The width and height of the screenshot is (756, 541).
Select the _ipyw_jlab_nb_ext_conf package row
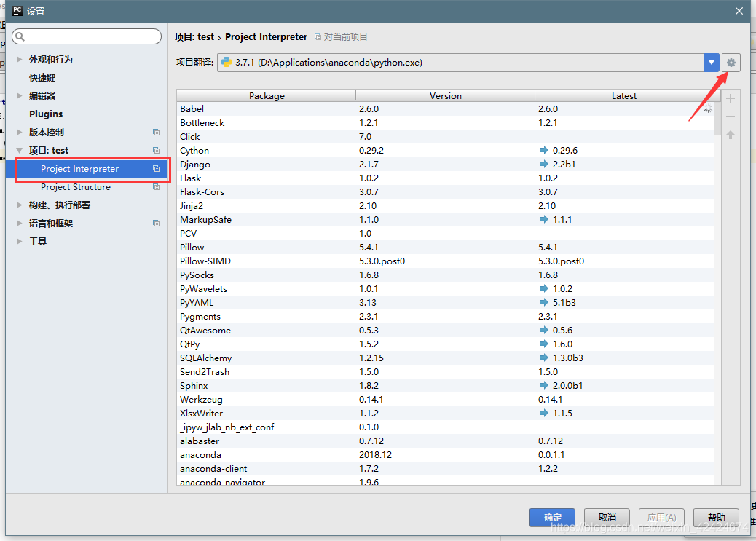tap(446, 427)
